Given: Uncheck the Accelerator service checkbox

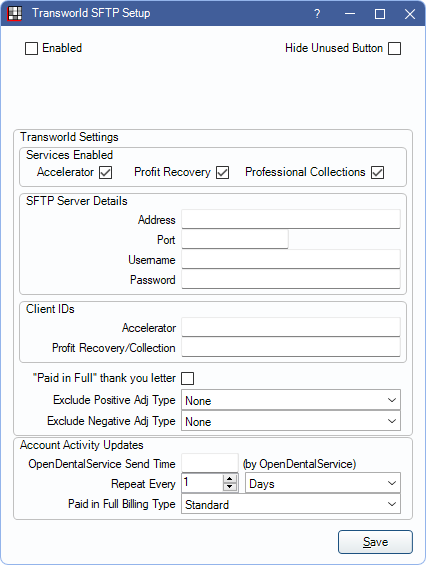Looking at the screenshot, I should 106,172.
